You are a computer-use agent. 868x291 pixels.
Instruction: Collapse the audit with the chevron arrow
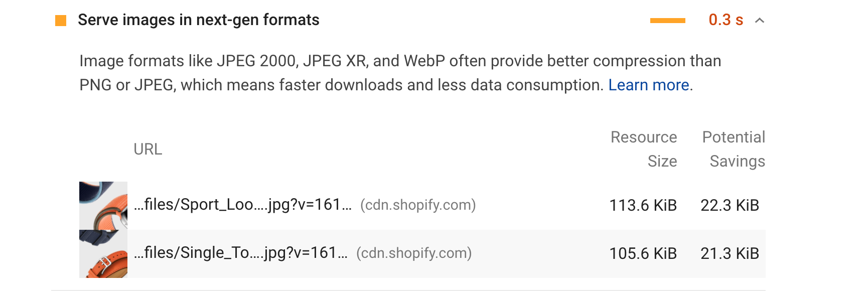pos(760,21)
